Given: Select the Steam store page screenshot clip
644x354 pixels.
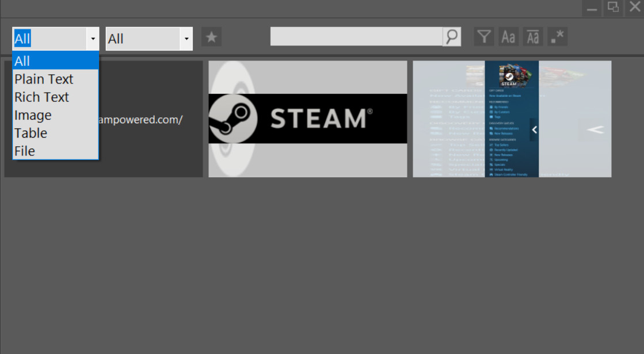Looking at the screenshot, I should [x=512, y=119].
